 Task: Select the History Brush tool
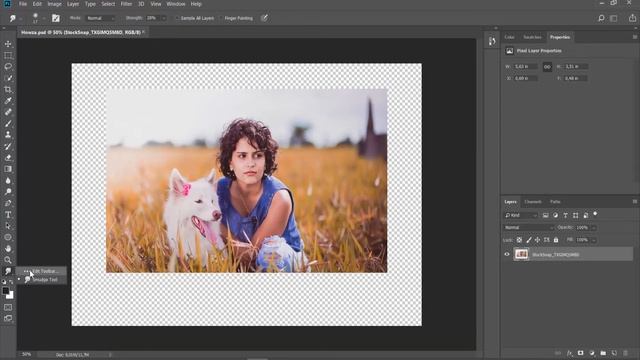pos(8,146)
